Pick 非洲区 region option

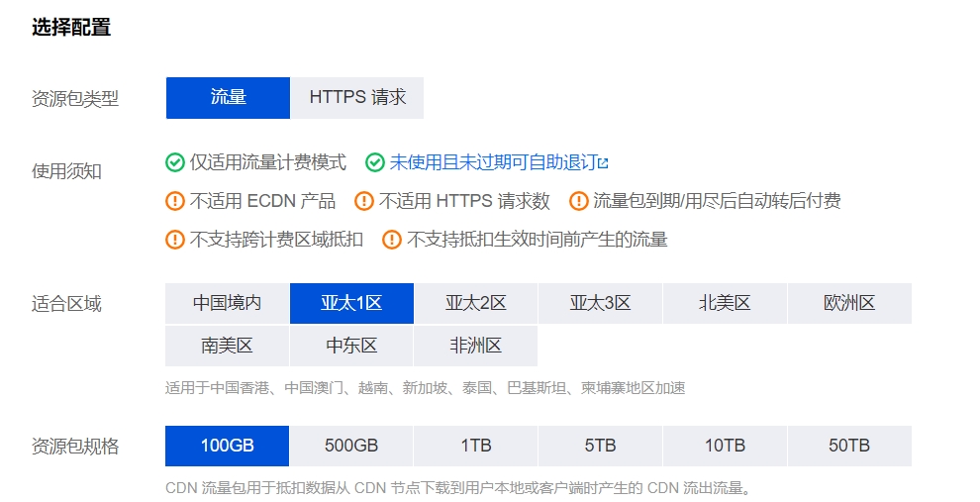tap(475, 346)
